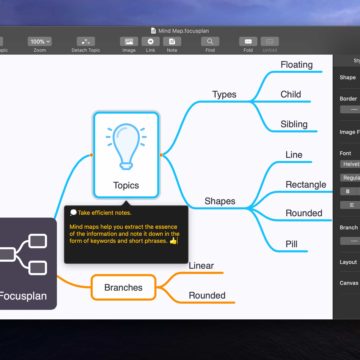Click the lightbulb image in Topics node
Image resolution: width=360 pixels, height=360 pixels.
click(x=126, y=146)
